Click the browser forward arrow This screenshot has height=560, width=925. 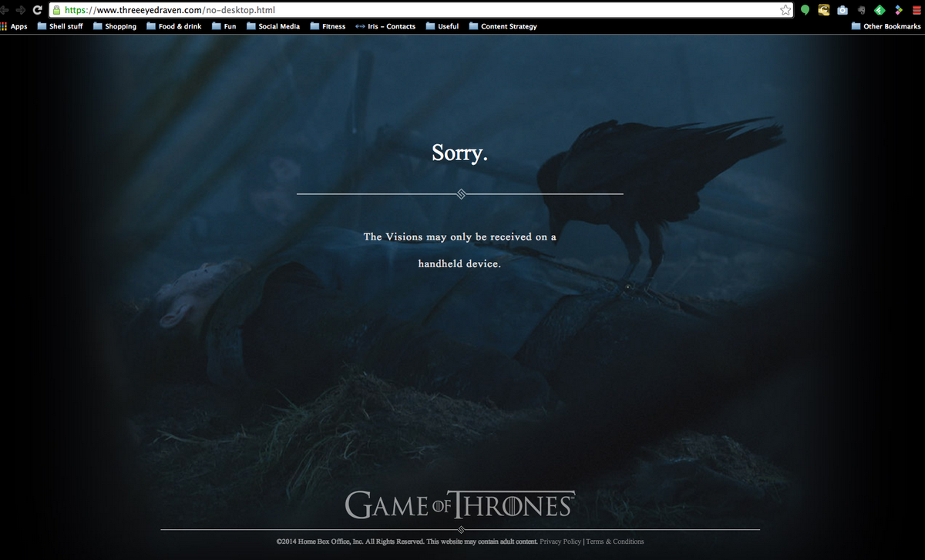(21, 10)
